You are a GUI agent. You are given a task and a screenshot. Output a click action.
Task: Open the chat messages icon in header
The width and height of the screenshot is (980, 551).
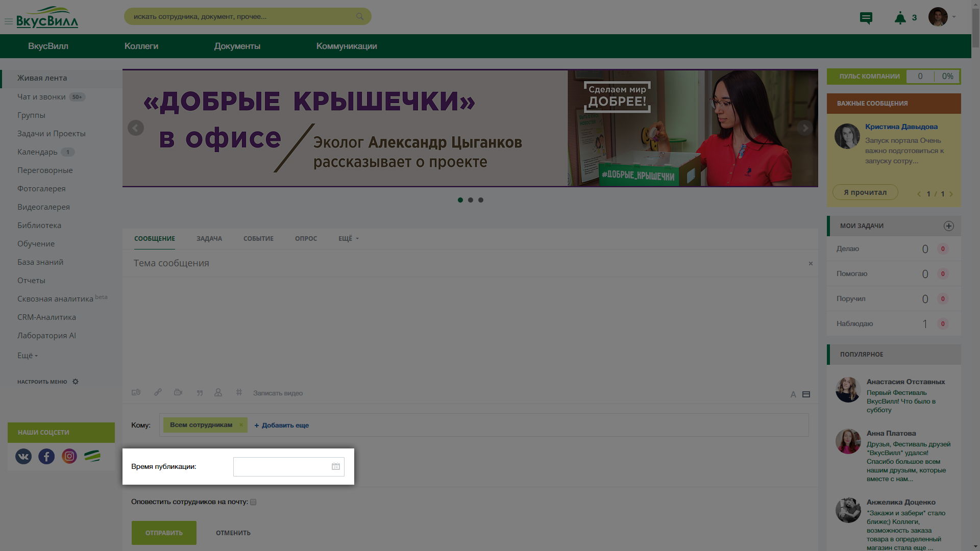click(866, 18)
